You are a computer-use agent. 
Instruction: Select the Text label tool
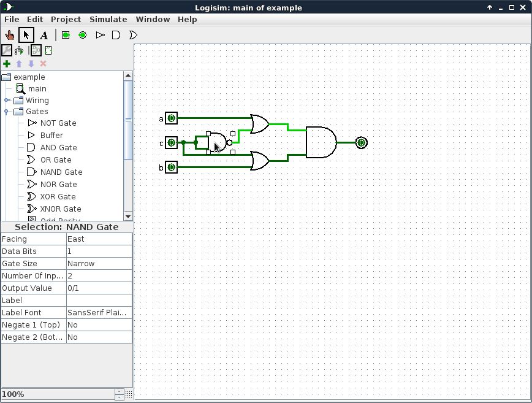tap(43, 35)
